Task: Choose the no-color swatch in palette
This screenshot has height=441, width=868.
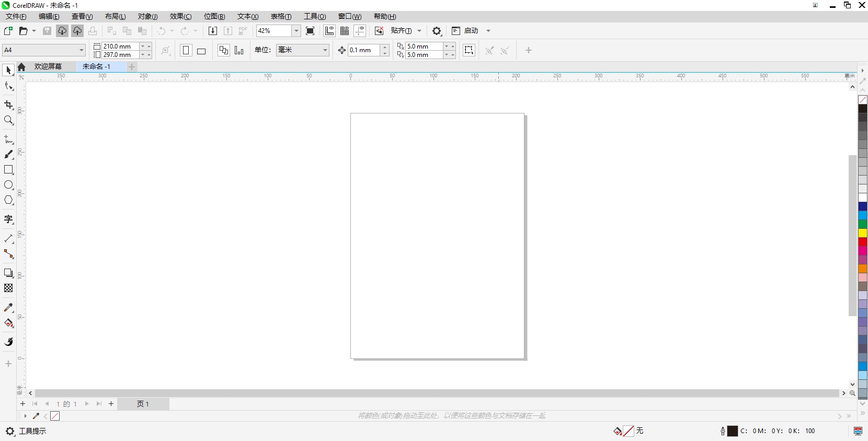Action: pos(863,99)
